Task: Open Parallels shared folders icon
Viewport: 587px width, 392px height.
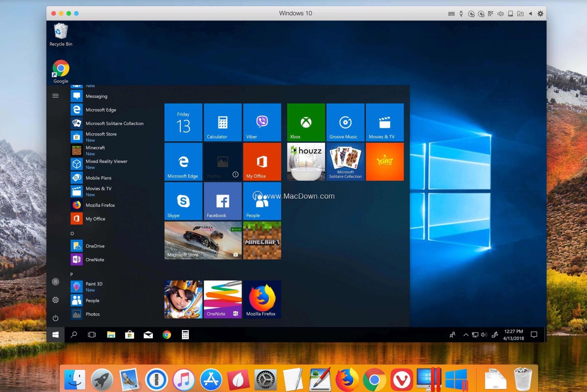Action: pyautogui.click(x=520, y=13)
